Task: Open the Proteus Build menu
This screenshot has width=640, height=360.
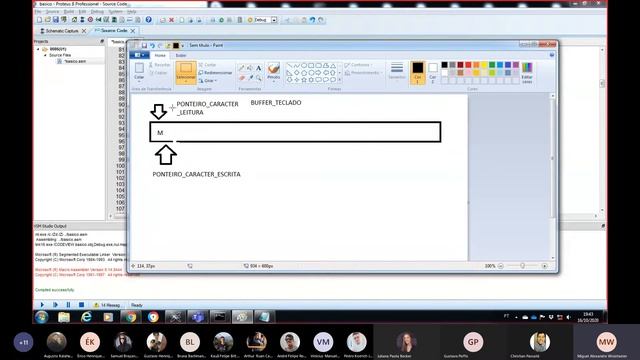Action: [69, 11]
